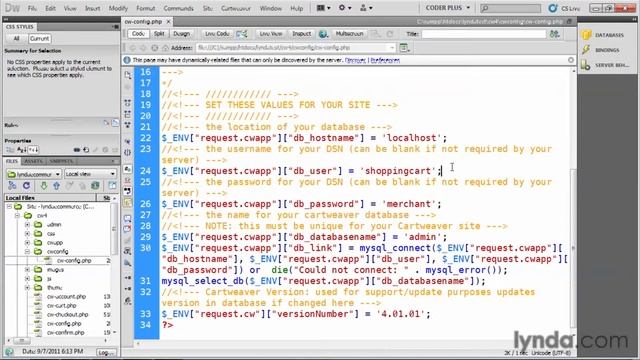Expand the cwapp folder node

[x=27, y=242]
